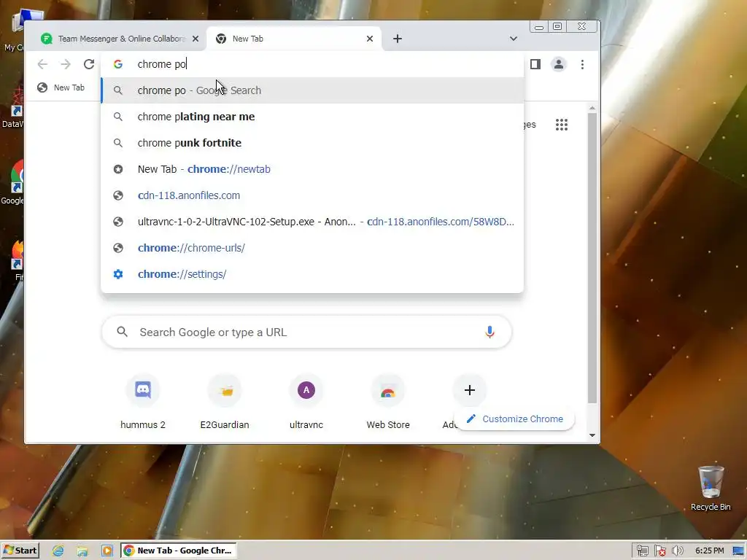This screenshot has width=747, height=560.
Task: Select suggestion chrome plating near me
Action: (x=312, y=117)
